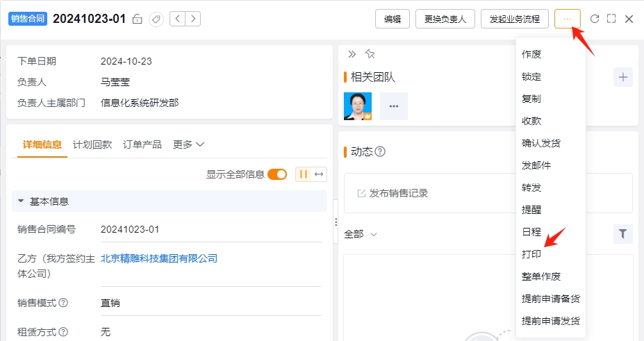644x341 pixels.
Task: Switch to 详细信息 tab
Action: point(42,144)
